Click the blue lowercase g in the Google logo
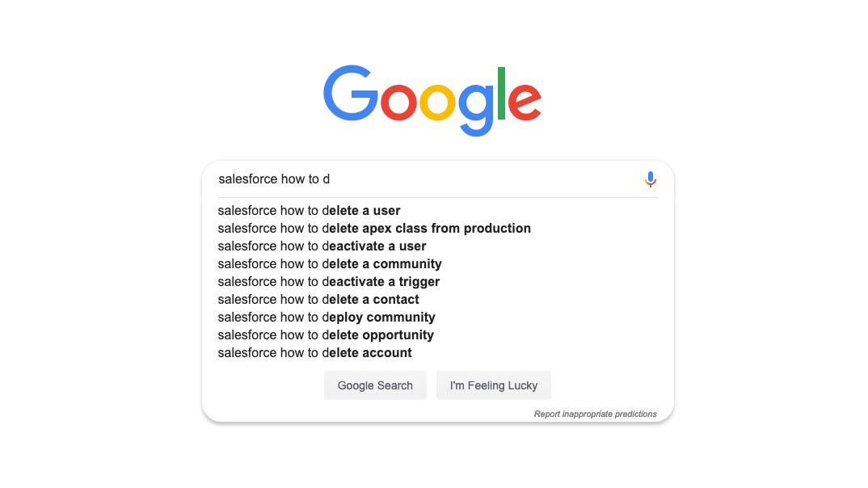This screenshot has height=488, width=868. click(x=476, y=105)
